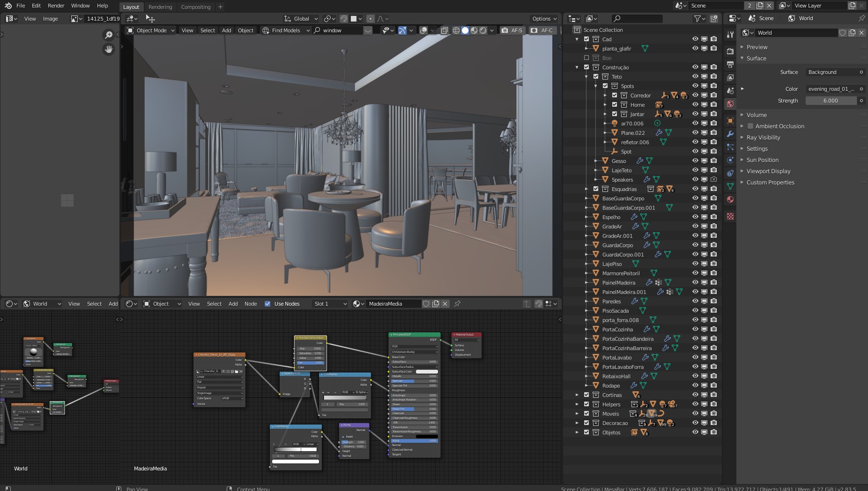
Task: Open the Global transform orientation dropdown
Action: coord(301,19)
